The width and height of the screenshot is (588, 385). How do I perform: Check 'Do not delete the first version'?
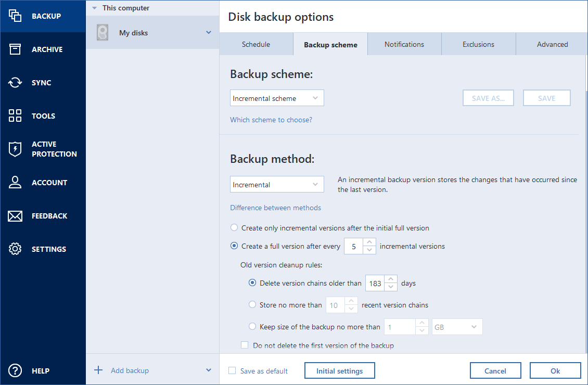click(245, 344)
